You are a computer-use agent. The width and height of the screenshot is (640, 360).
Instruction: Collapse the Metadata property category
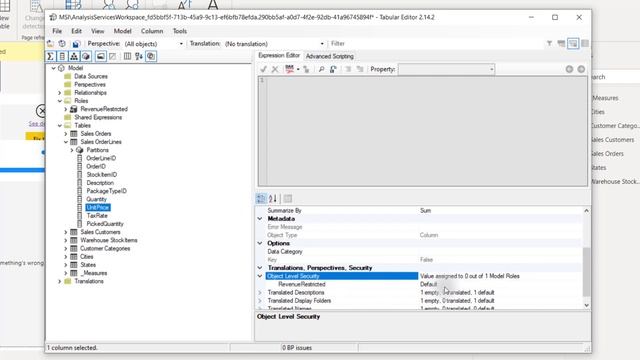coord(260,219)
